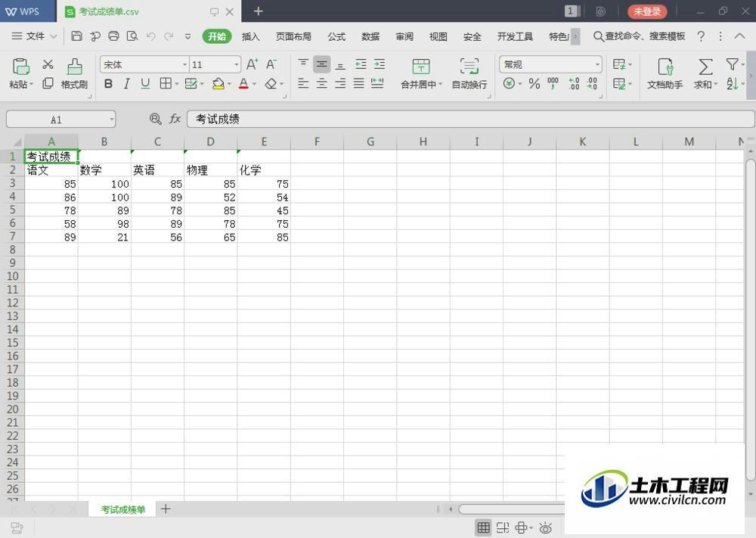
Task: Open the 数据 ribbon tab
Action: (x=370, y=36)
